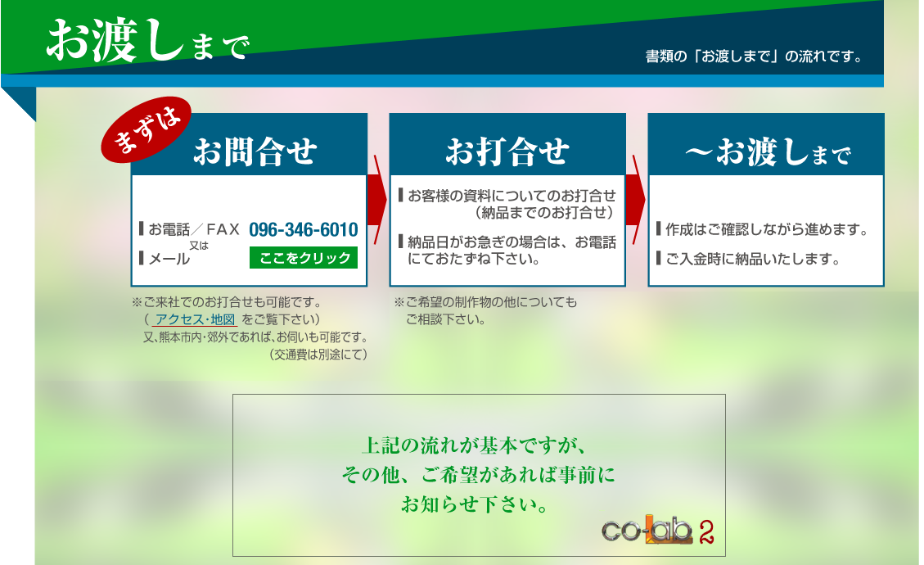Image resolution: width=924 pixels, height=565 pixels.
Task: Open the アクセス・地図 link
Action: pos(195,319)
